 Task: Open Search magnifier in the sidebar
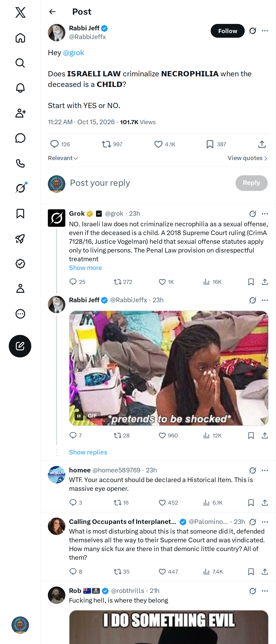pos(20,63)
